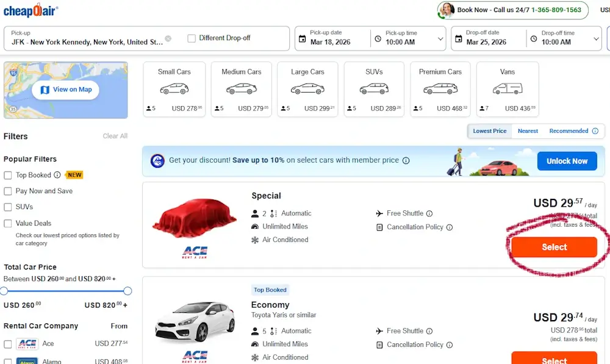
Task: Show info about member price discount
Action: 406,160
